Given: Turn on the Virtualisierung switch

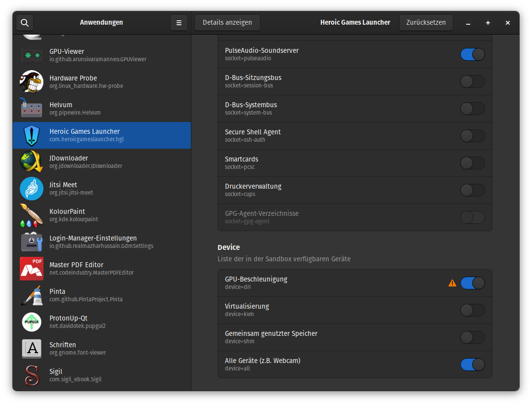Looking at the screenshot, I should point(472,310).
